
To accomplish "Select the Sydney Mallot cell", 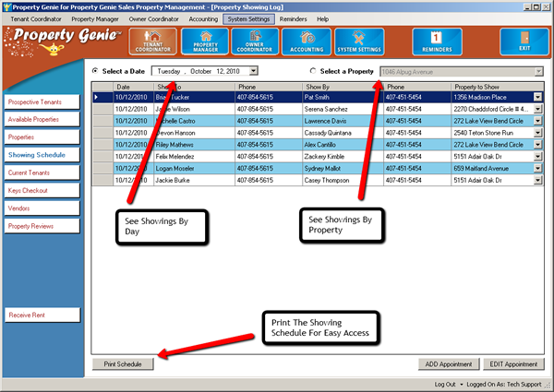I will tap(343, 168).
